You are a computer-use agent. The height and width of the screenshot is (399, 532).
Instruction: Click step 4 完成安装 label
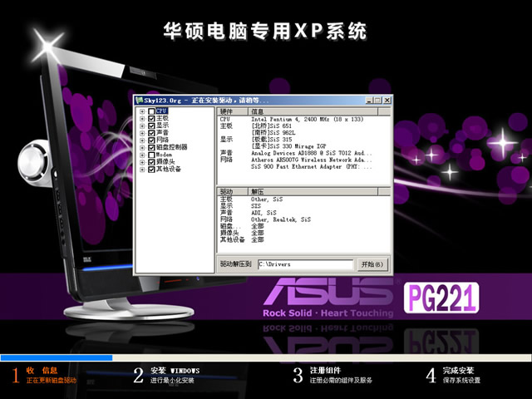tap(458, 370)
